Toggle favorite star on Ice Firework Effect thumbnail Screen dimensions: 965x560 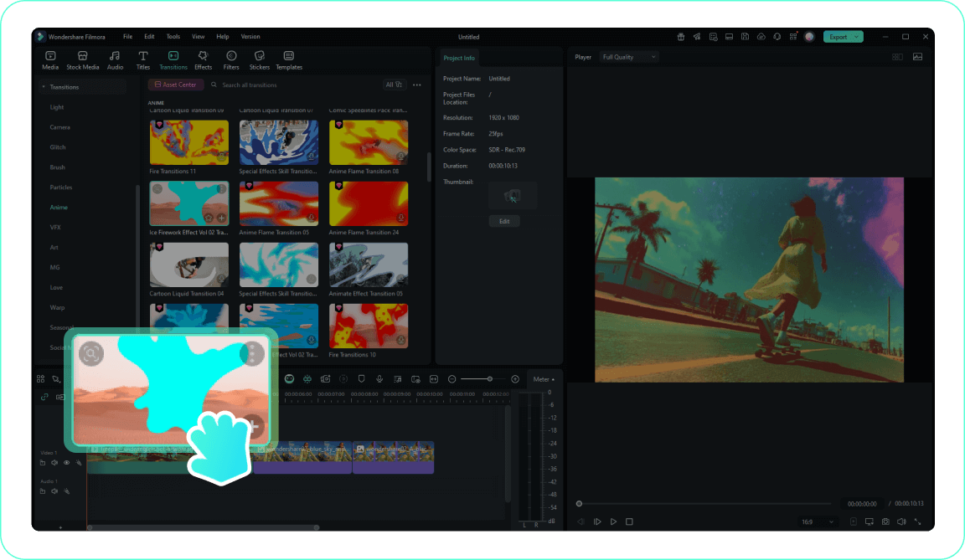(x=209, y=218)
